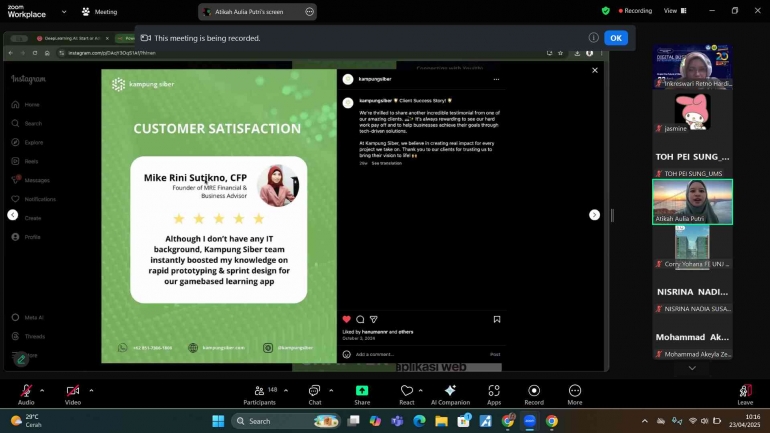Click the taskbar Search box
770x433 pixels.
(286, 421)
